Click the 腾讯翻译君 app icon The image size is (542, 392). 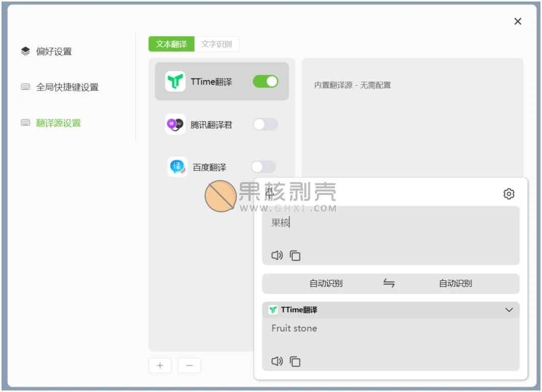[x=175, y=124]
